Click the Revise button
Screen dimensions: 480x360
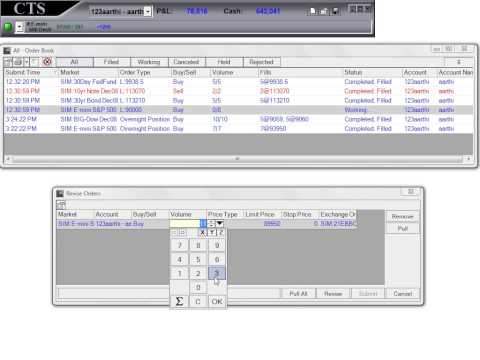333,294
